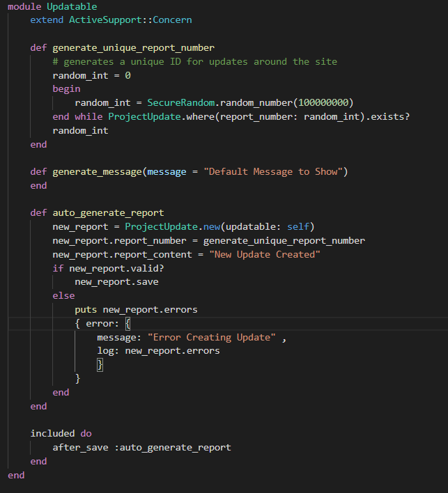448x493 pixels.
Task: Click the comment 'generates a unique ID' line
Action: (x=195, y=61)
